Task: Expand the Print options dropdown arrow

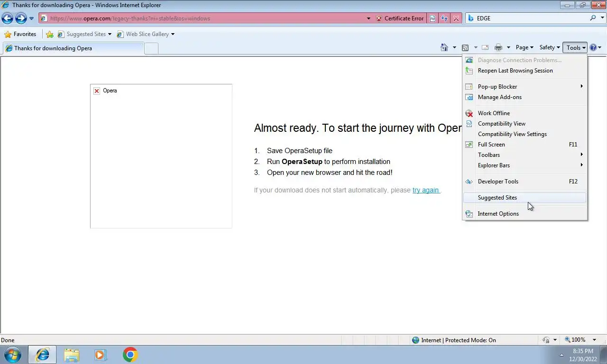Action: pos(508,47)
